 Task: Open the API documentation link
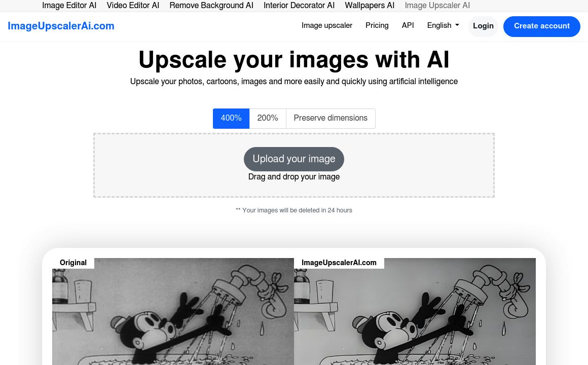click(408, 25)
